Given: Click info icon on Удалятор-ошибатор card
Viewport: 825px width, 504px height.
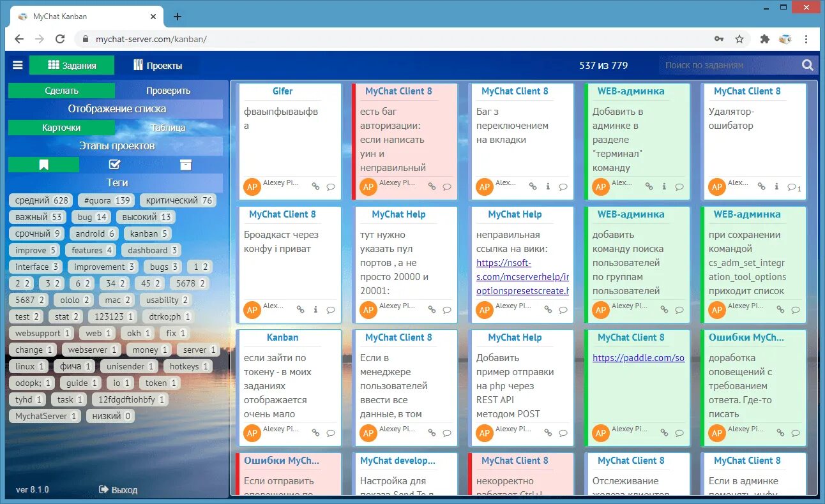Looking at the screenshot, I should click(x=776, y=187).
